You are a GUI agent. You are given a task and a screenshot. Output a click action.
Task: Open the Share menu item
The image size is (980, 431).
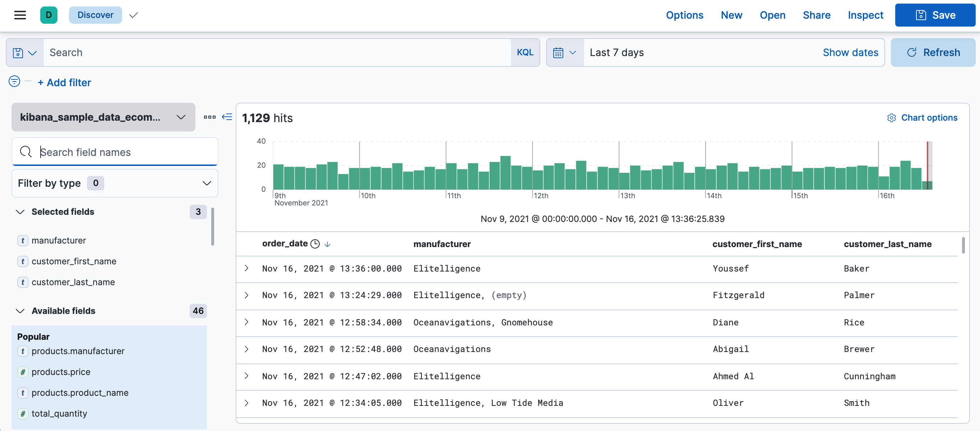click(x=817, y=15)
